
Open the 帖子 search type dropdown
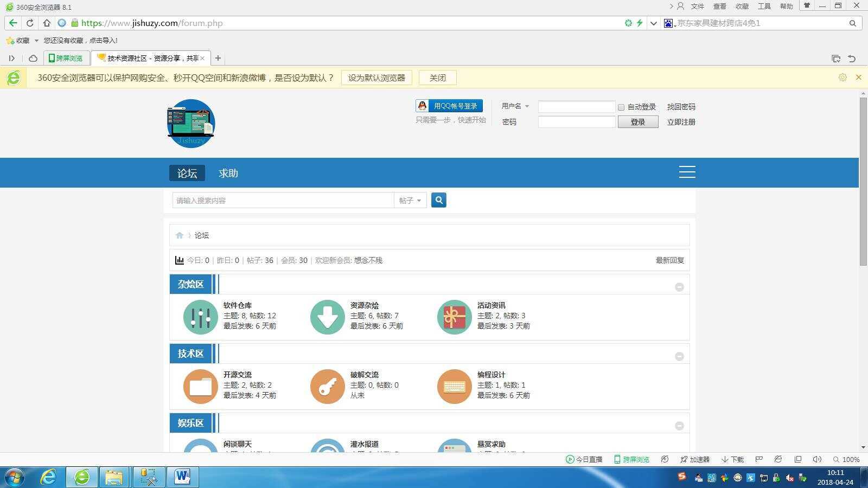coord(410,200)
